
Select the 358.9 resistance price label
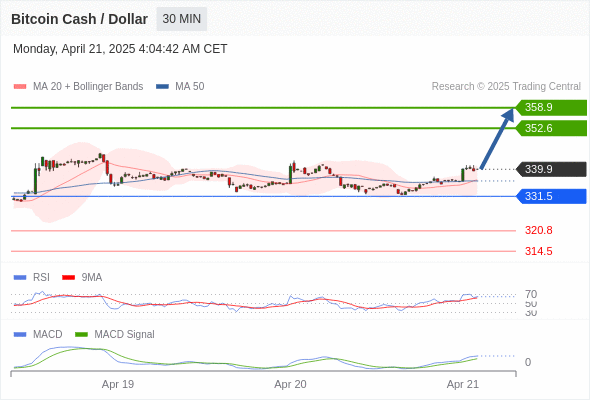551,107
